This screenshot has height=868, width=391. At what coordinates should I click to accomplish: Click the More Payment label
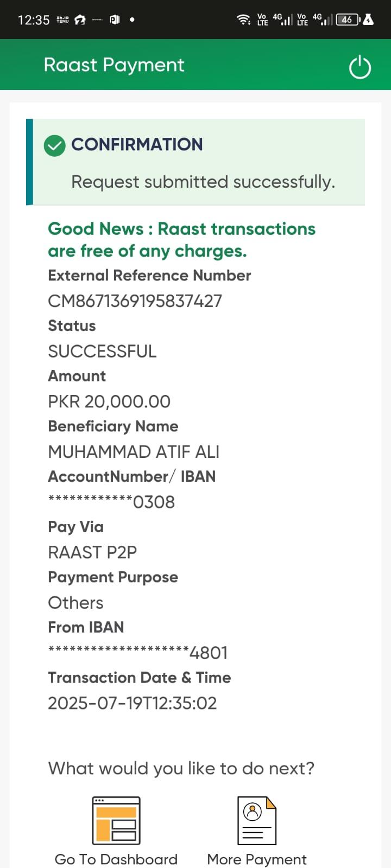[x=257, y=859]
